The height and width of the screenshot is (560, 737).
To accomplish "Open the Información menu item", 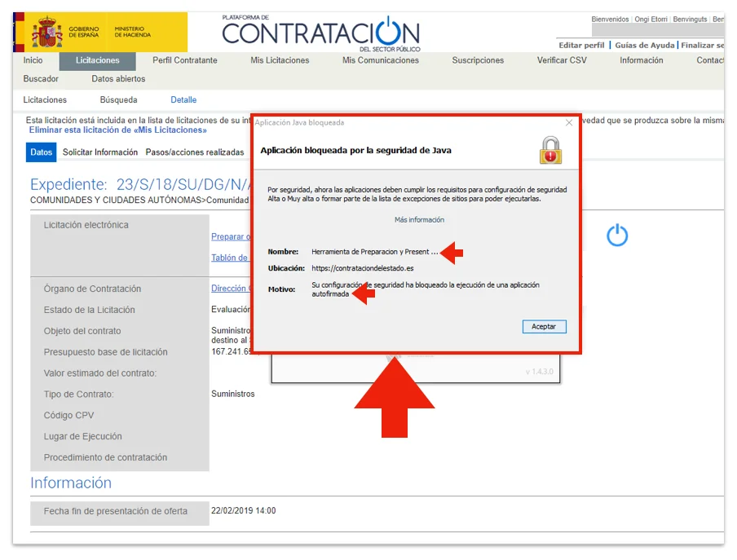I will tap(641, 60).
